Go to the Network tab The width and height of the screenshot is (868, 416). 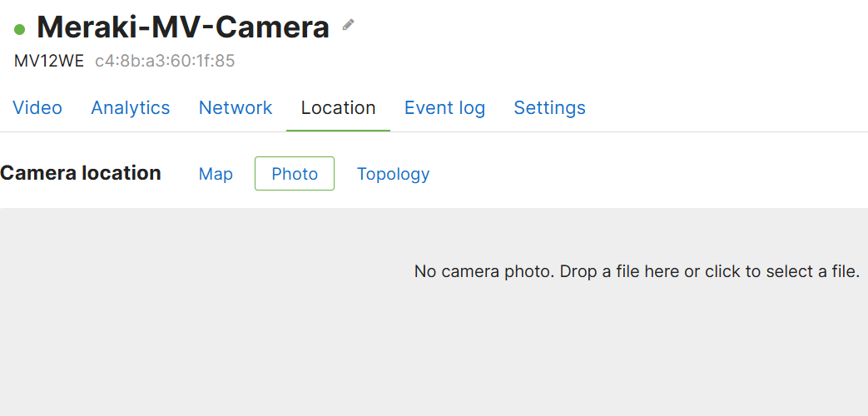(236, 107)
